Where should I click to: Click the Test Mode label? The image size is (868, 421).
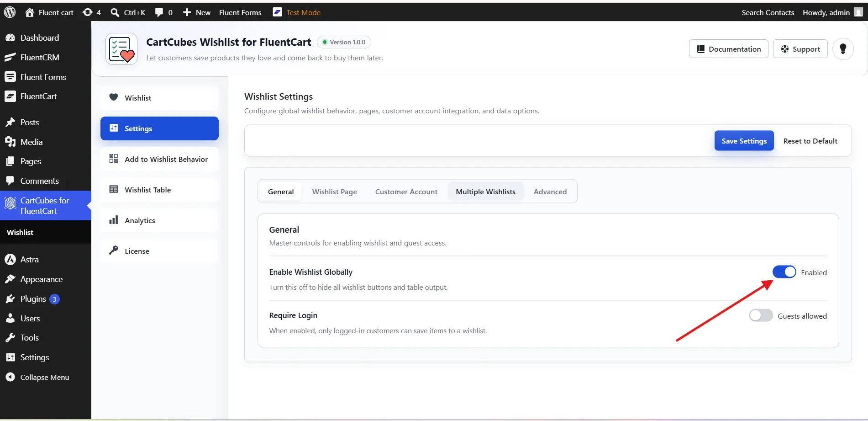304,12
